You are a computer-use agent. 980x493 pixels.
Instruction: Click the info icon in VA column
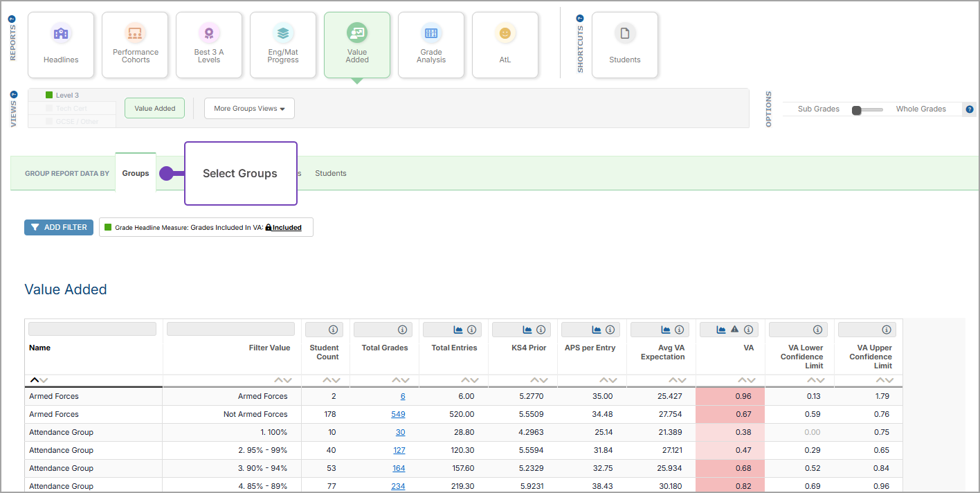pos(748,330)
